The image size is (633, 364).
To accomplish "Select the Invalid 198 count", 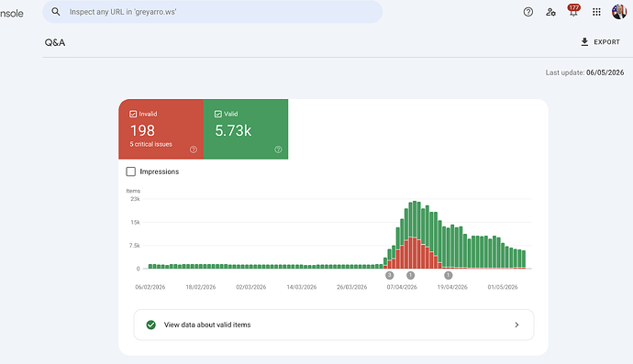I will (x=142, y=130).
